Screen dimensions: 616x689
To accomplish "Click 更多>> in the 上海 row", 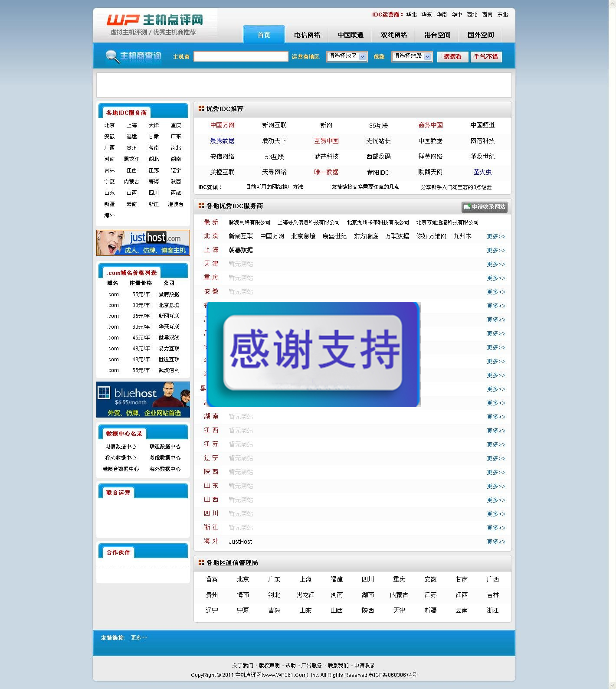I will click(496, 250).
